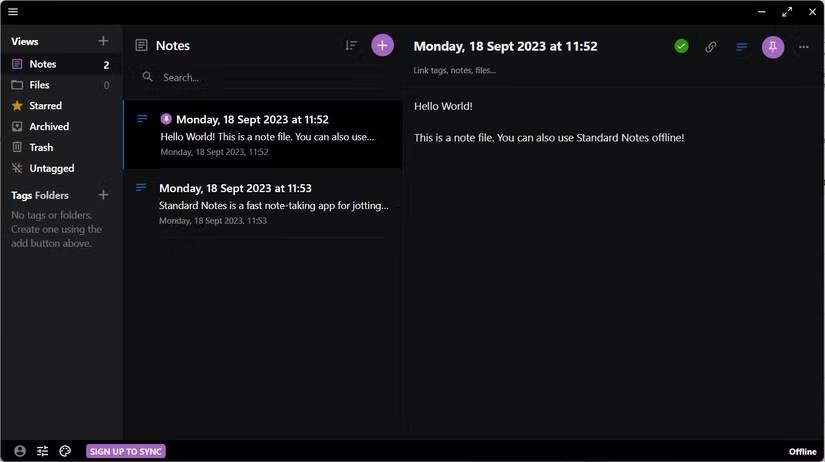
Task: Open the Files view
Action: 61,85
